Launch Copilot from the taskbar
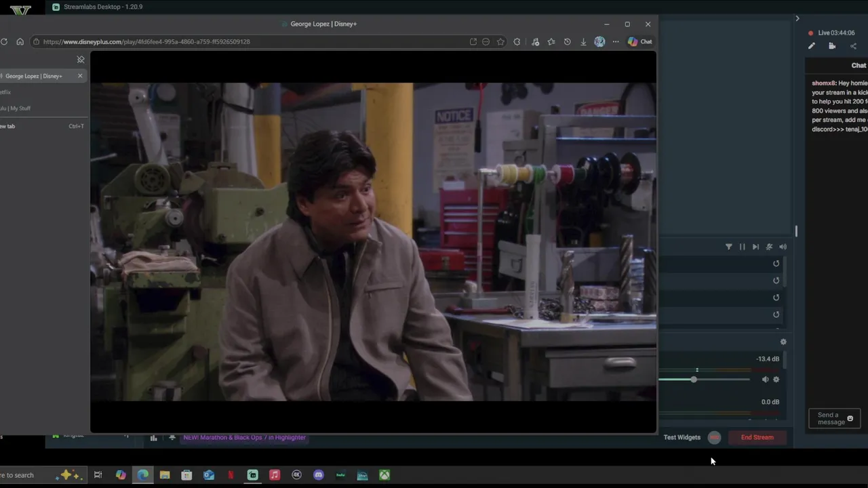868x488 pixels. pyautogui.click(x=121, y=475)
